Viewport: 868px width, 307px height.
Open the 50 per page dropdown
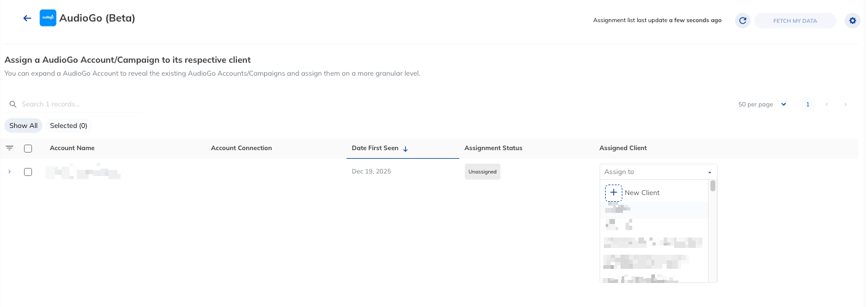(763, 105)
